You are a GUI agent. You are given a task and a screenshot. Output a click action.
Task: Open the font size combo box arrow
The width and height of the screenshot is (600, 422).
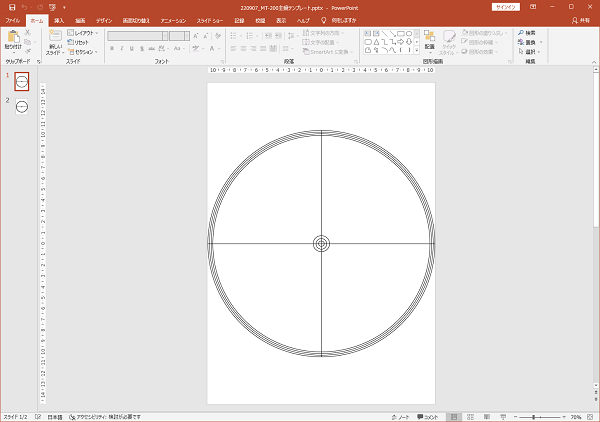(x=187, y=36)
